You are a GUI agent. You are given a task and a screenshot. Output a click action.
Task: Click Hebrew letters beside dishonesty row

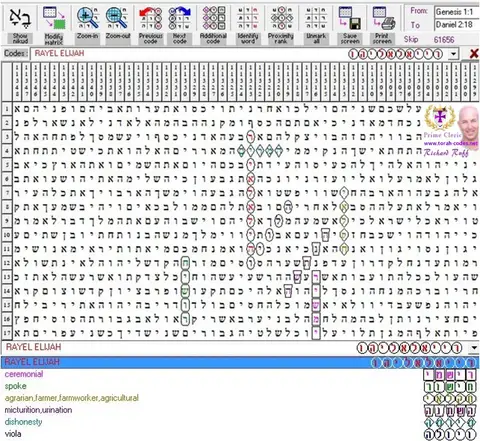coord(450,423)
